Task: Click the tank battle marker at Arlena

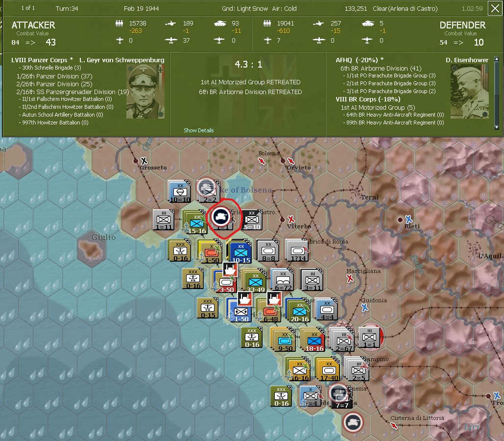Action: [x=221, y=217]
